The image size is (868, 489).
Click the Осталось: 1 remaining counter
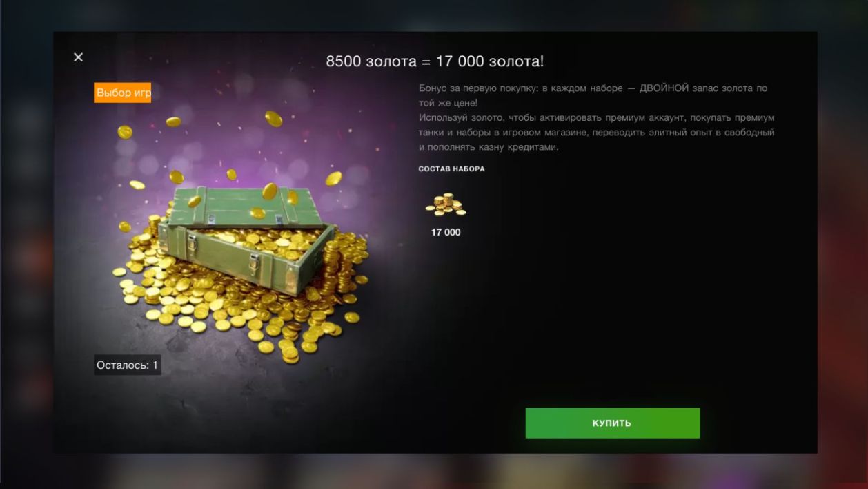(128, 365)
